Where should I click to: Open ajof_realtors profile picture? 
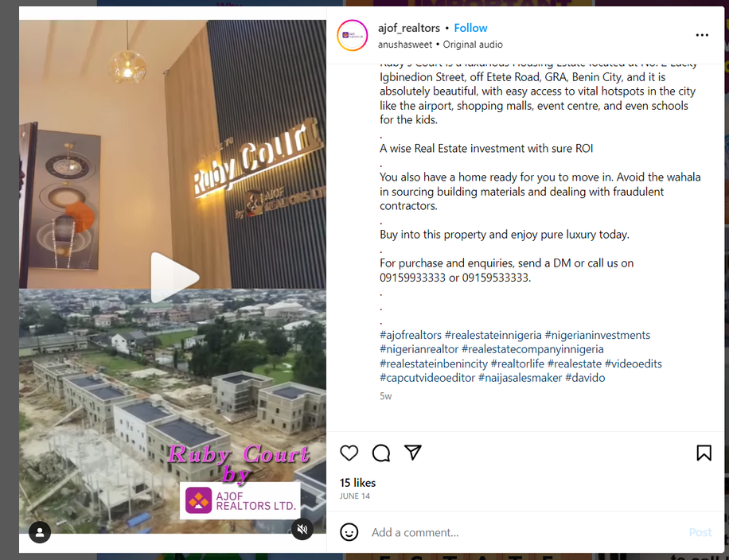pyautogui.click(x=353, y=35)
